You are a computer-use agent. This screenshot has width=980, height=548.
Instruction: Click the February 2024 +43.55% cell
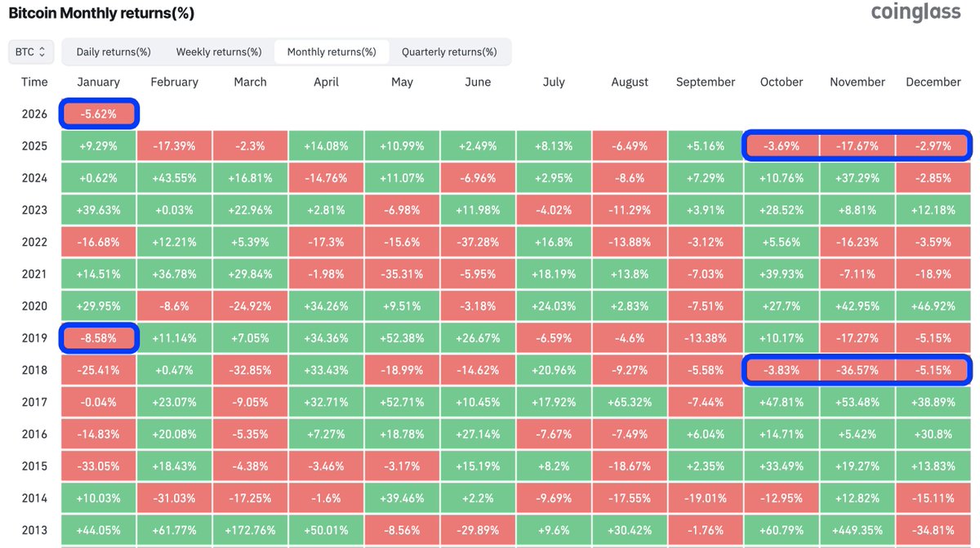click(x=174, y=178)
